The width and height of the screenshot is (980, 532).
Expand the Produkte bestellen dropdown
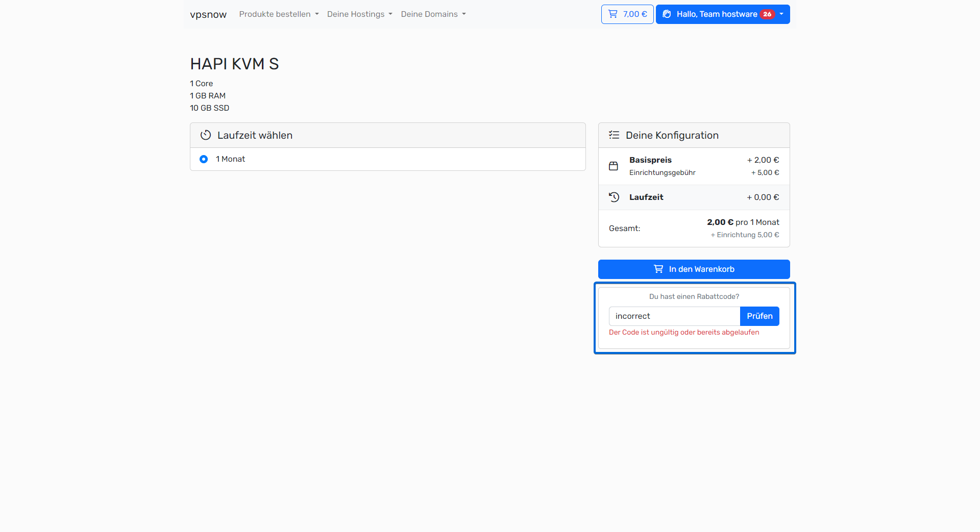[279, 14]
